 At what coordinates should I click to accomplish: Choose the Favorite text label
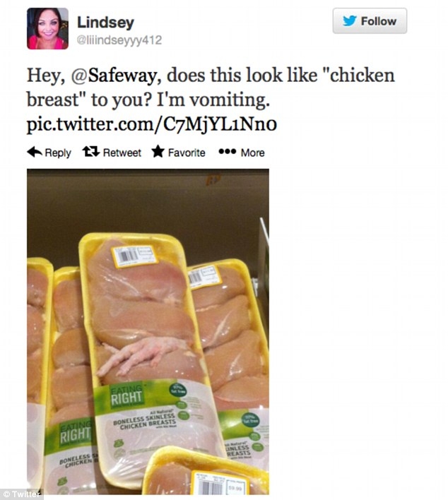click(187, 153)
